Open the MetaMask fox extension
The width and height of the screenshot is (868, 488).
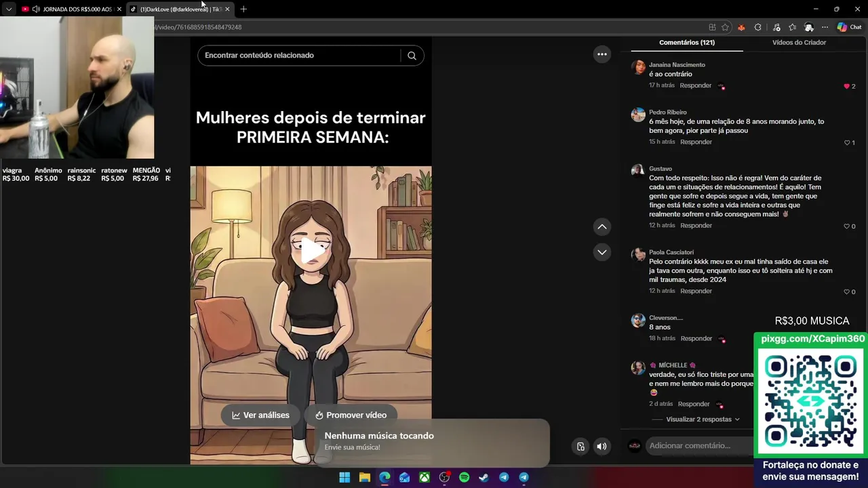tap(741, 27)
